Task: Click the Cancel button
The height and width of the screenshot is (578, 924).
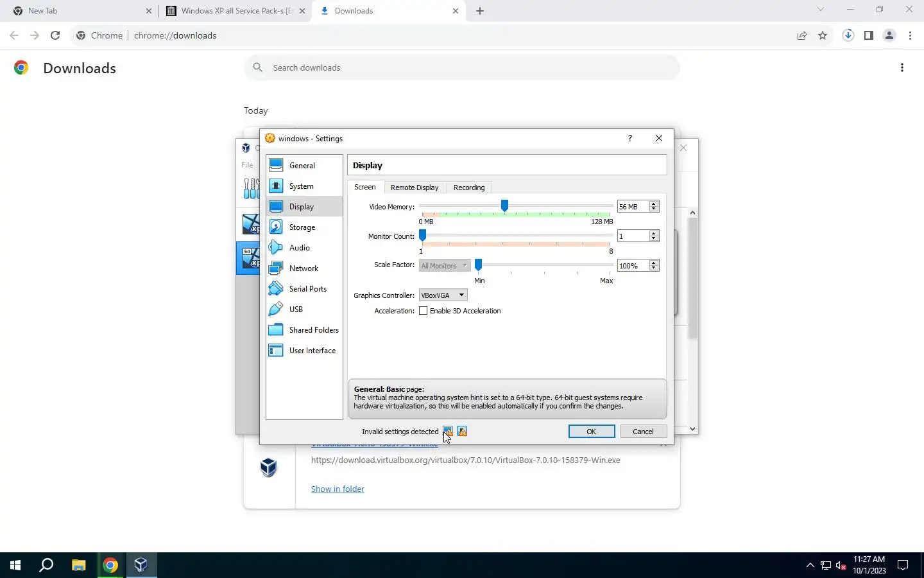Action: click(x=644, y=432)
